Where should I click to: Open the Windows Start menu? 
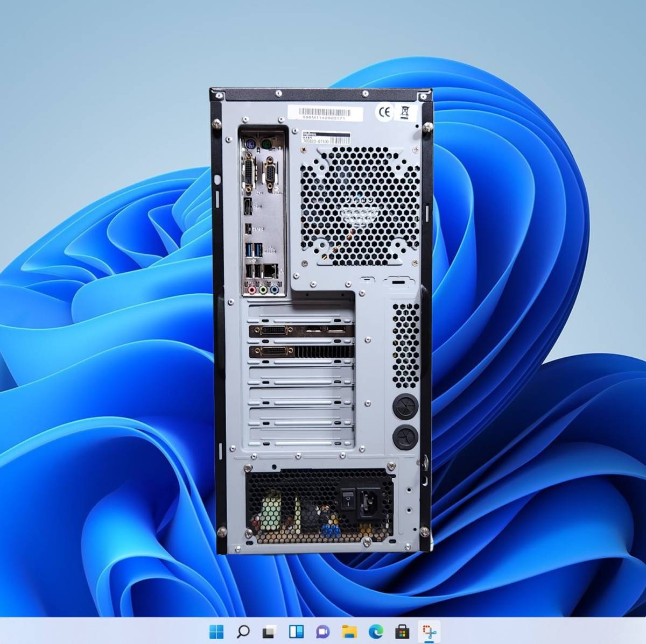tap(216, 631)
